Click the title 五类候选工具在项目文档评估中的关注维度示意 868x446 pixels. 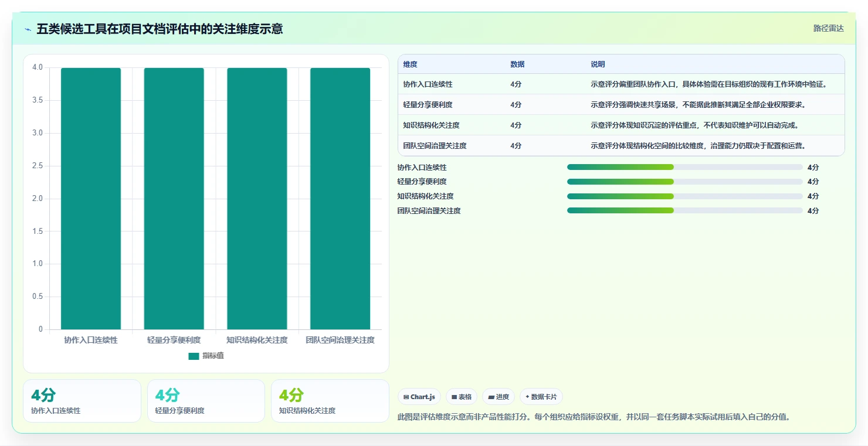click(x=160, y=29)
